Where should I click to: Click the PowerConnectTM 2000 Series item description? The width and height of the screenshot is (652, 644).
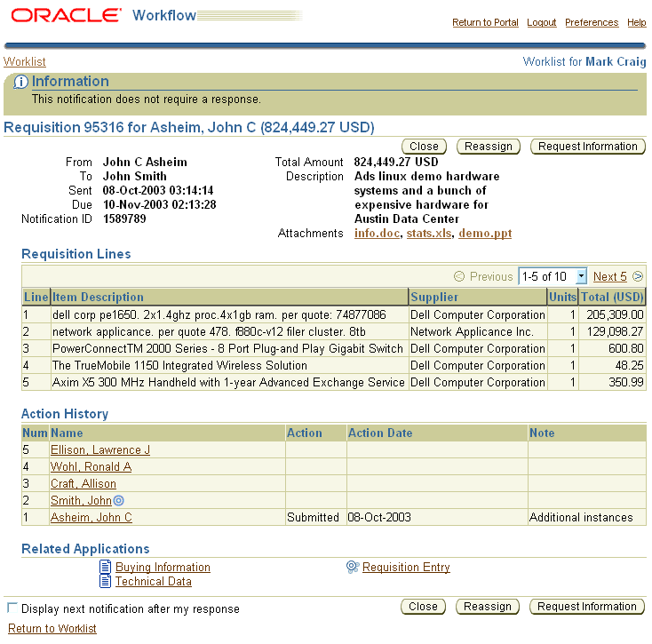tap(227, 348)
